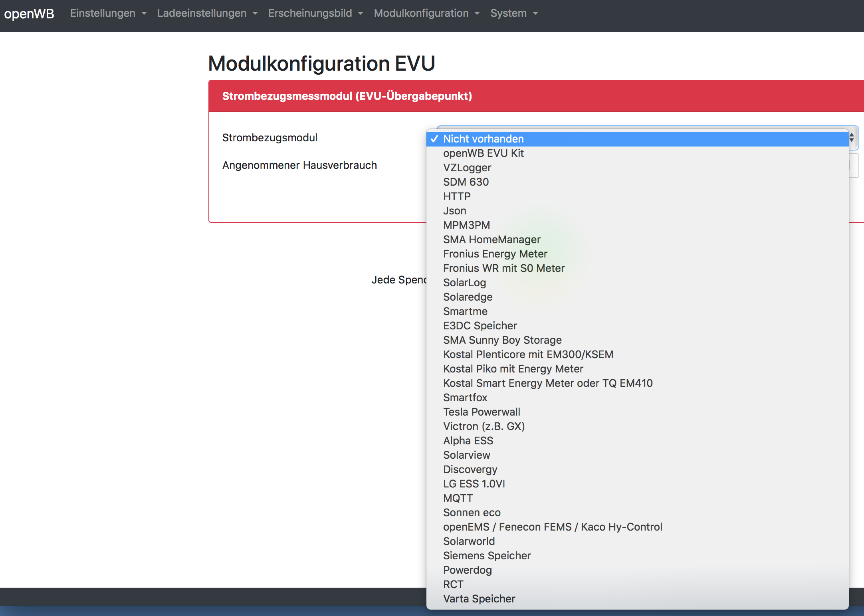Open the System menu
Screen dimensions: 864x616
click(x=513, y=13)
